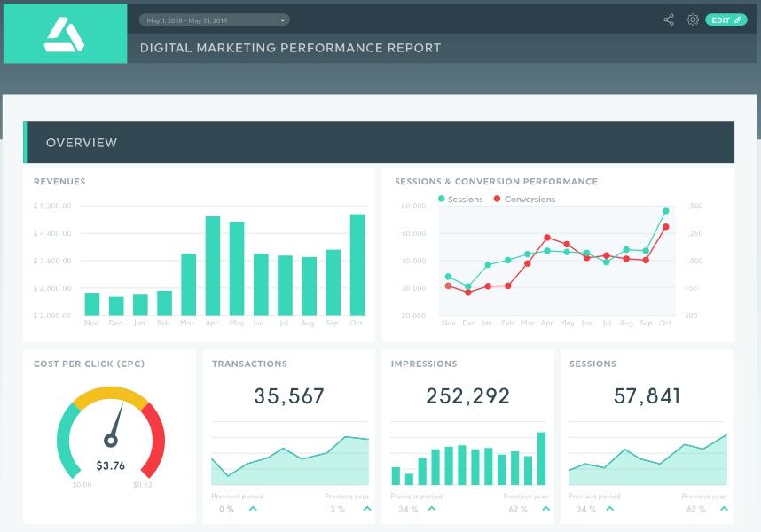The height and width of the screenshot is (532, 761).
Task: Click the $0.00 gauge minimum label
Action: click(x=82, y=484)
